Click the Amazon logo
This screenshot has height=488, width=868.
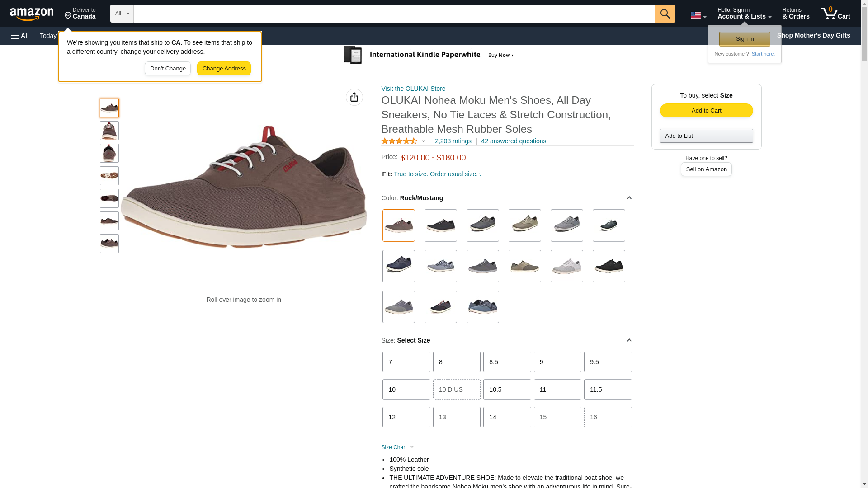point(32,14)
